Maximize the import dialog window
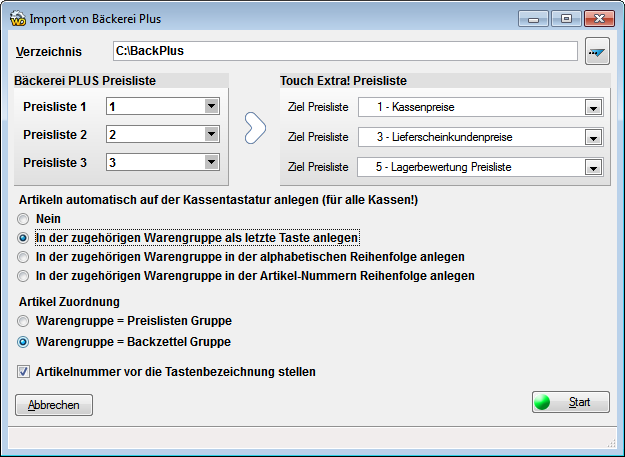 [566, 19]
